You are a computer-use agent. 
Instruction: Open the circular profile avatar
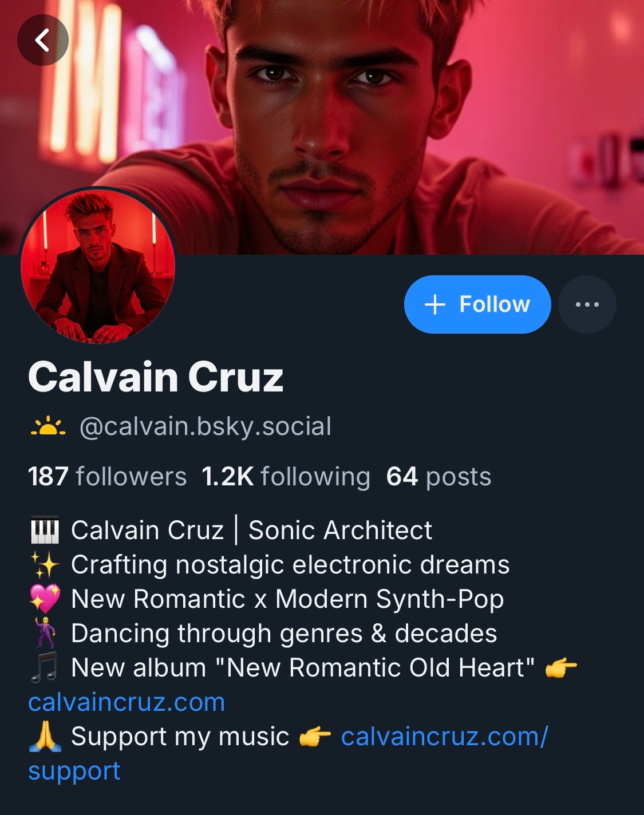tap(98, 266)
